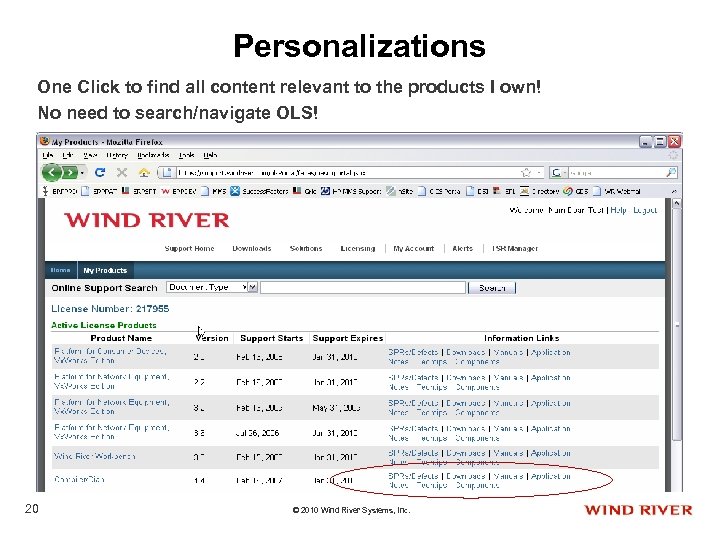
Task: Reload the page with the refresh icon
Action: click(100, 173)
